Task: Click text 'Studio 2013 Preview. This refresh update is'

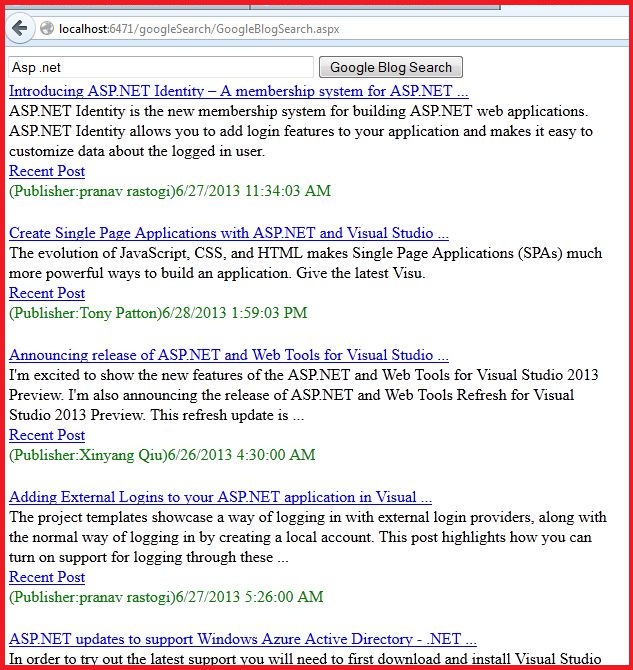Action: (x=149, y=415)
